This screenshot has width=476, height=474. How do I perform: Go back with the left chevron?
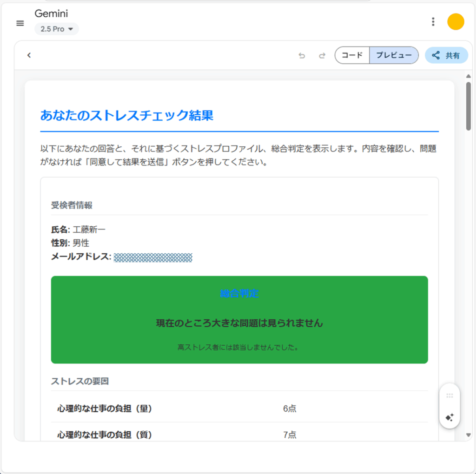[29, 55]
